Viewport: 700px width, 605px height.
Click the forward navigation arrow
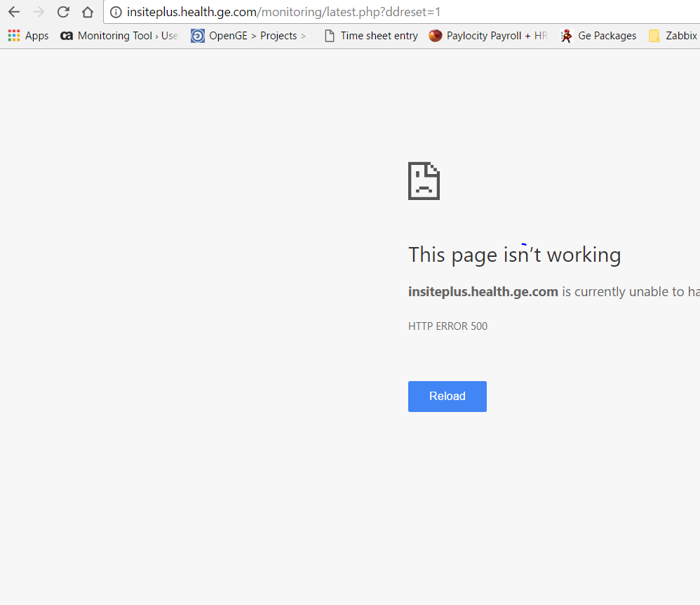pyautogui.click(x=39, y=12)
